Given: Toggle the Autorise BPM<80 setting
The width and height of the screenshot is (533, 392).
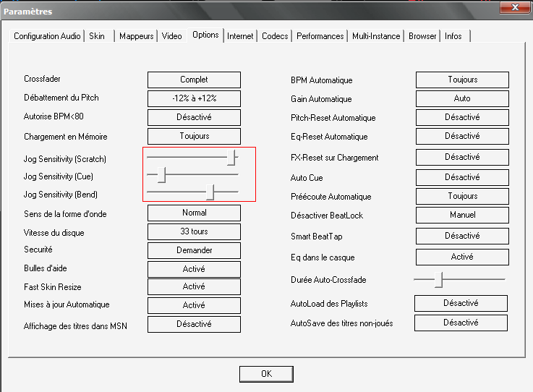Looking at the screenshot, I should click(x=194, y=117).
